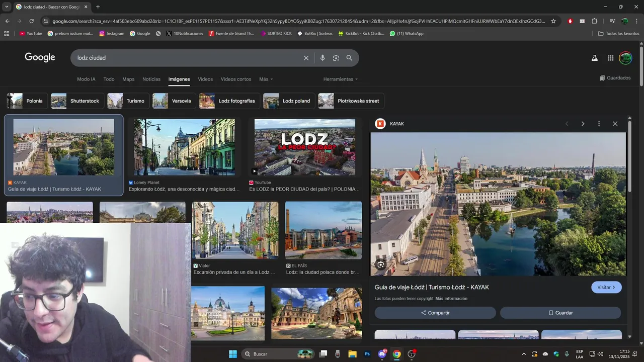Open a new Chrome tab

click(98, 7)
